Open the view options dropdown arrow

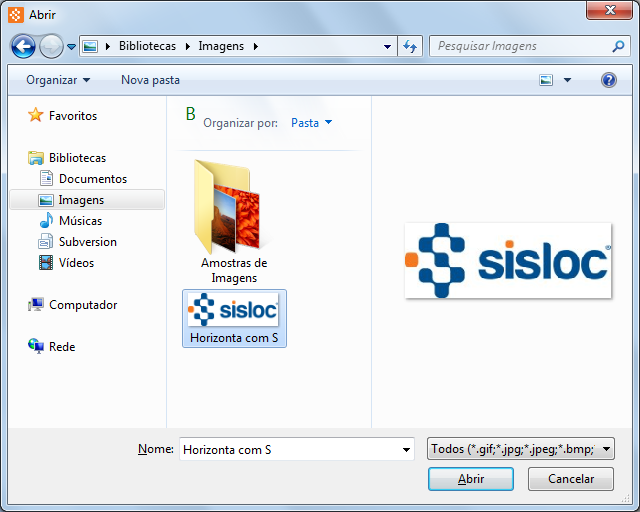pos(567,80)
